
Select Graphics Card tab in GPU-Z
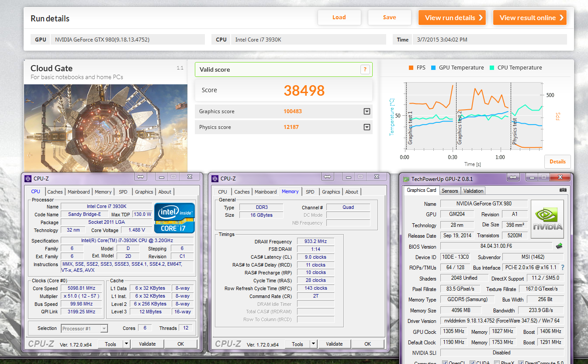pyautogui.click(x=422, y=190)
